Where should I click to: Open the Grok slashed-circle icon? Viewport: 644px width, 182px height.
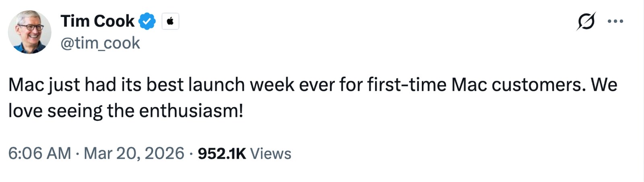(586, 21)
